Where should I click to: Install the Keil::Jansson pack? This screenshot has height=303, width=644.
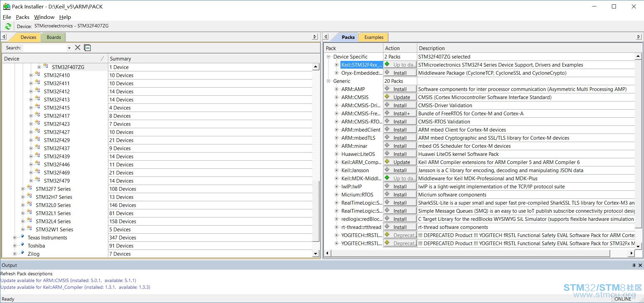click(400, 170)
